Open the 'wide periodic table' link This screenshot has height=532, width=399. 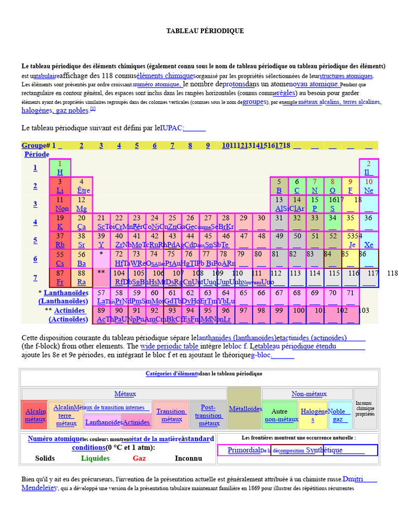(170, 347)
